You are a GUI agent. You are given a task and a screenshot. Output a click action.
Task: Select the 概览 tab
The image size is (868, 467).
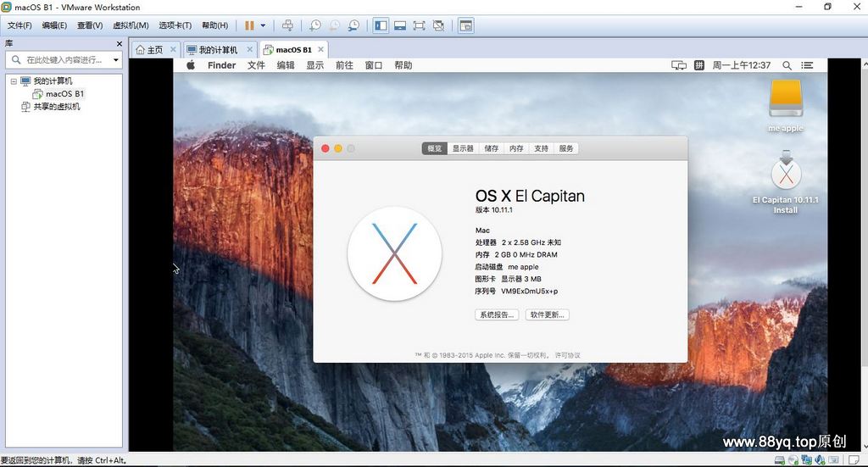tap(435, 148)
